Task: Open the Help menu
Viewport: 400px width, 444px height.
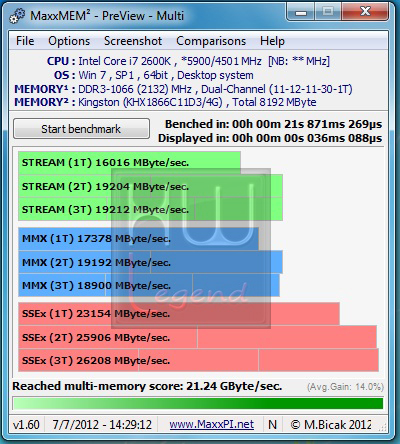Action: click(272, 41)
